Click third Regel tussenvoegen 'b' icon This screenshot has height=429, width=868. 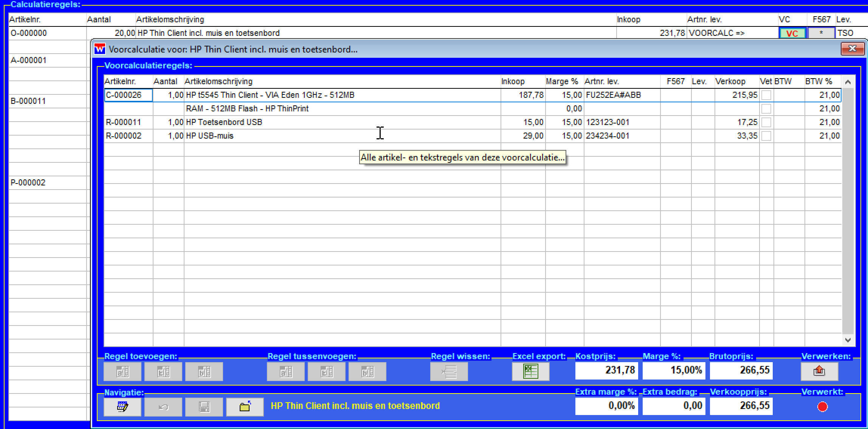tap(367, 372)
